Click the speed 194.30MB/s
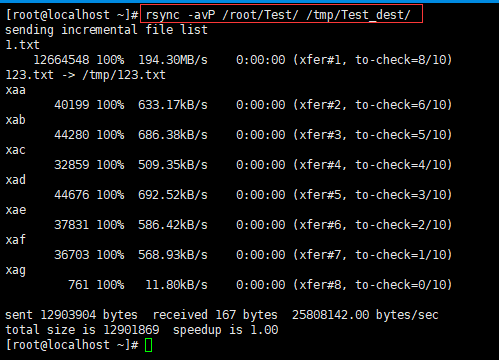Viewport: 499px width, 360px height. (173, 60)
